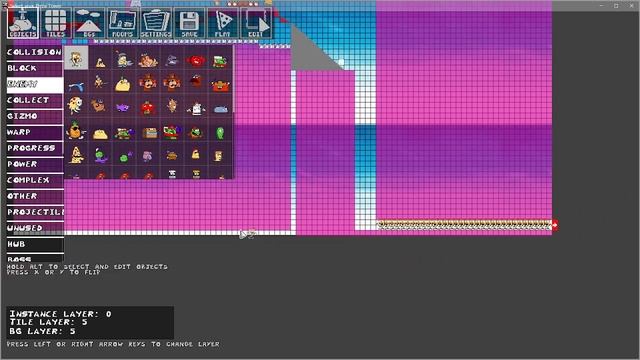
Task: Open the Progress object category
Action: coord(35,148)
